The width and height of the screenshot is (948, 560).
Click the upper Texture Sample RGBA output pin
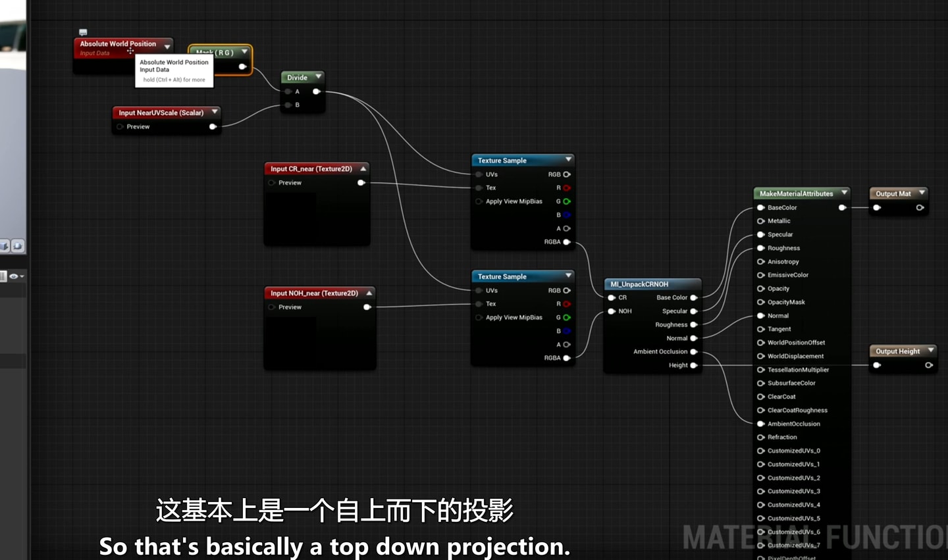point(567,242)
